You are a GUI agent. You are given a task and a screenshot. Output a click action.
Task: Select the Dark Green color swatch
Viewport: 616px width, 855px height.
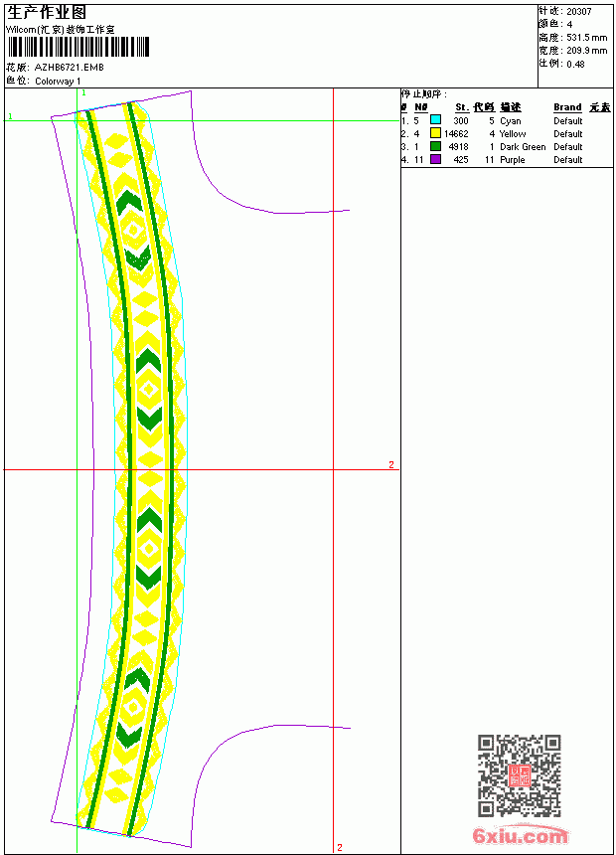[435, 146]
